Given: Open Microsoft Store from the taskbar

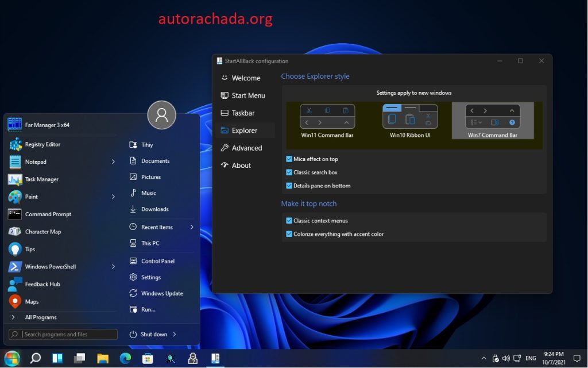Looking at the screenshot, I should (148, 359).
